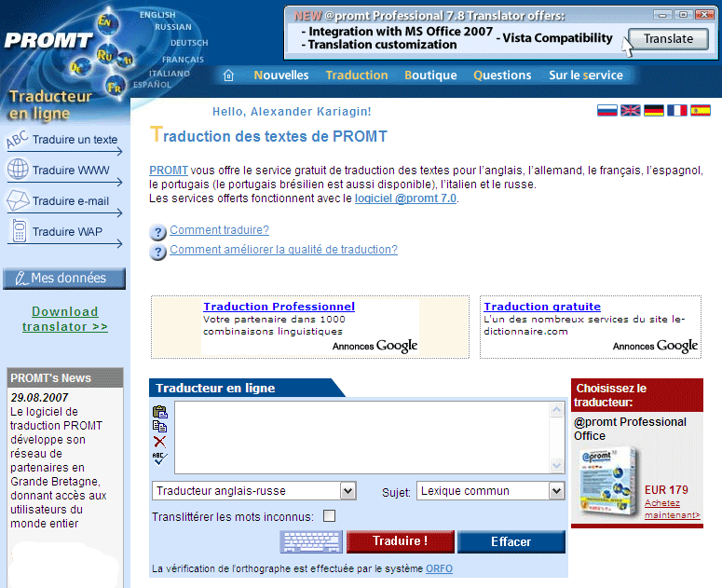This screenshot has height=588, width=722.
Task: Click the @promt Professional Office box image
Action: click(x=608, y=481)
